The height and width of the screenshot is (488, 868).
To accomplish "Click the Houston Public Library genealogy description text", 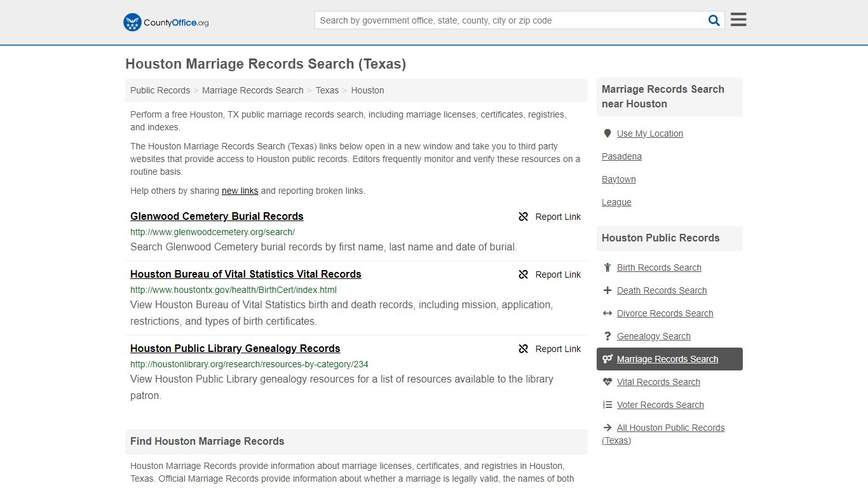I will [342, 387].
